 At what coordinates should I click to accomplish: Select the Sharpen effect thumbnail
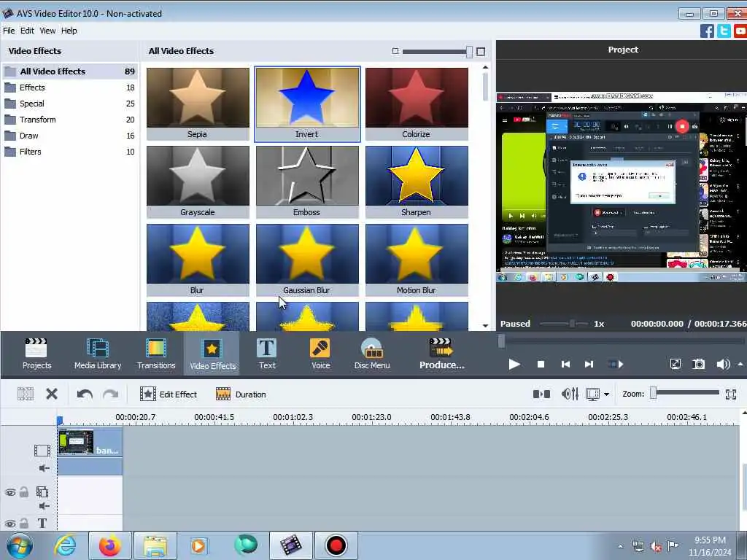pos(417,182)
